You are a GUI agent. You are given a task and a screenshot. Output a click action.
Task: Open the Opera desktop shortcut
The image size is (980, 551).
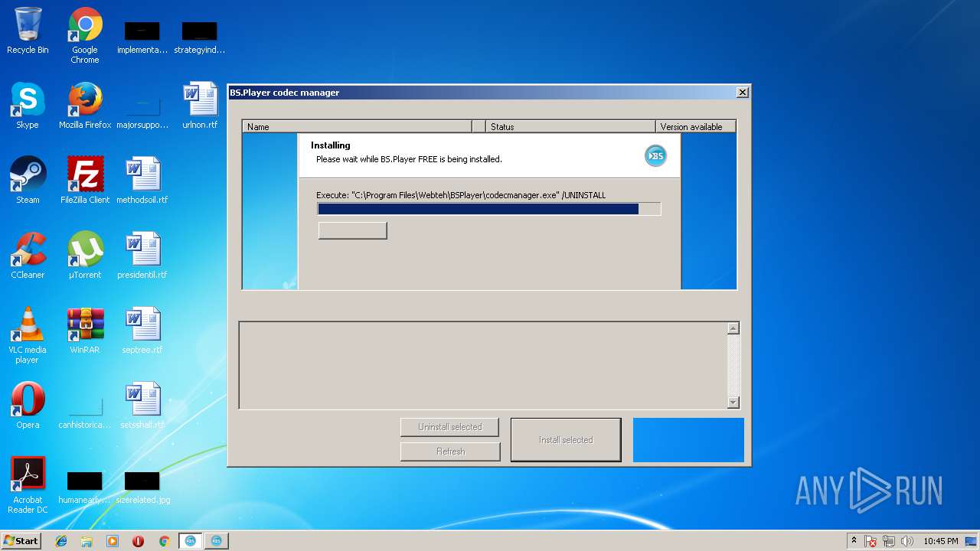click(28, 406)
